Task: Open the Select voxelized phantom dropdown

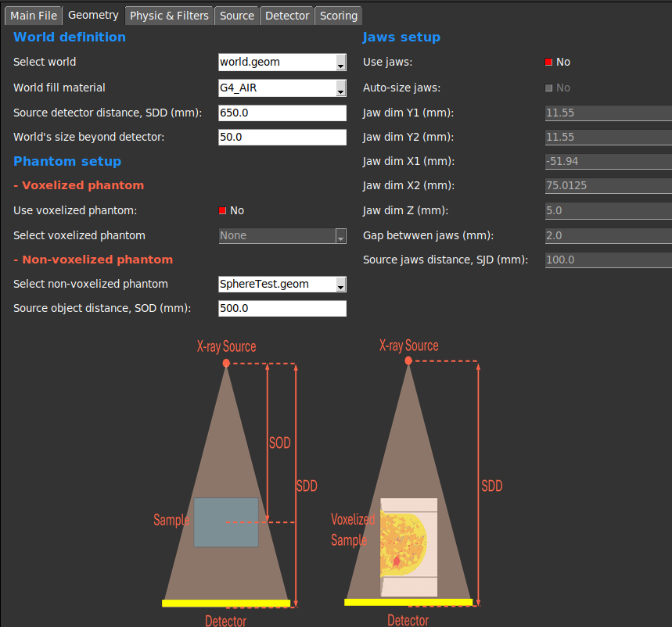Action: point(282,235)
